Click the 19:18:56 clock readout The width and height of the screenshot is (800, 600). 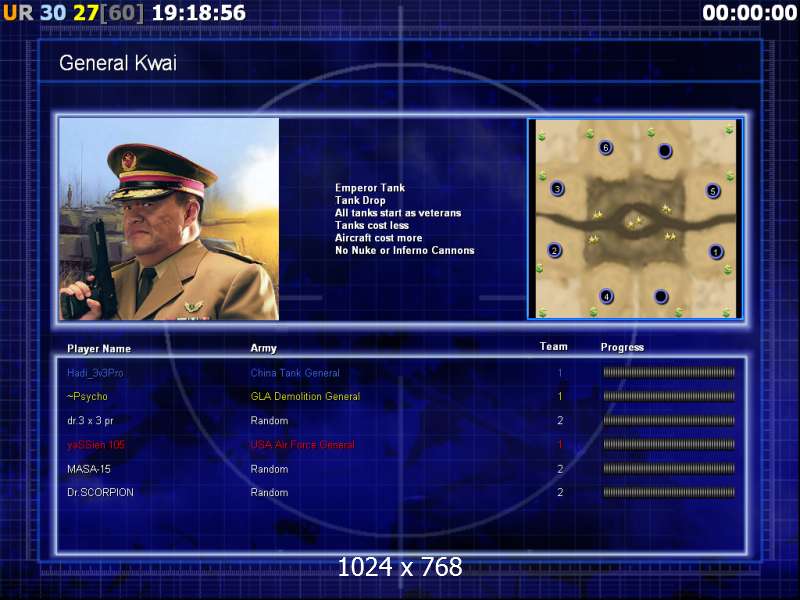point(199,13)
